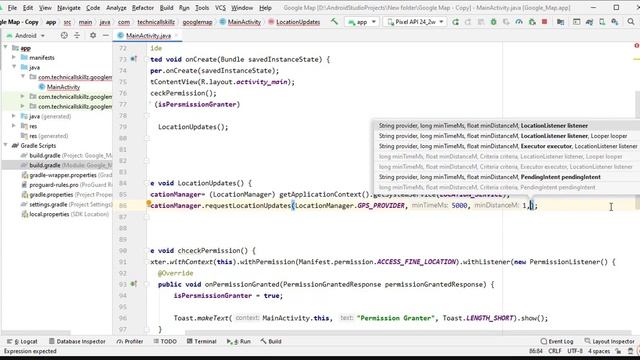Expand the java (generated) folder

[14, 116]
